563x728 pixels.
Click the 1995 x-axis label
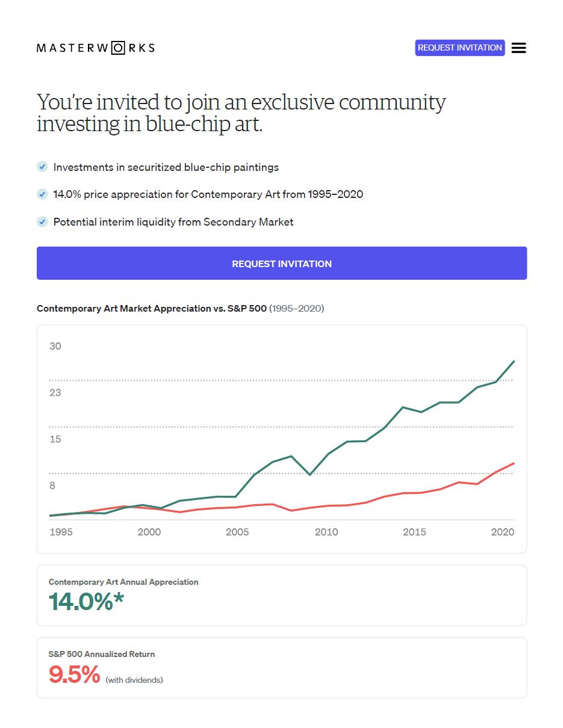tap(61, 532)
